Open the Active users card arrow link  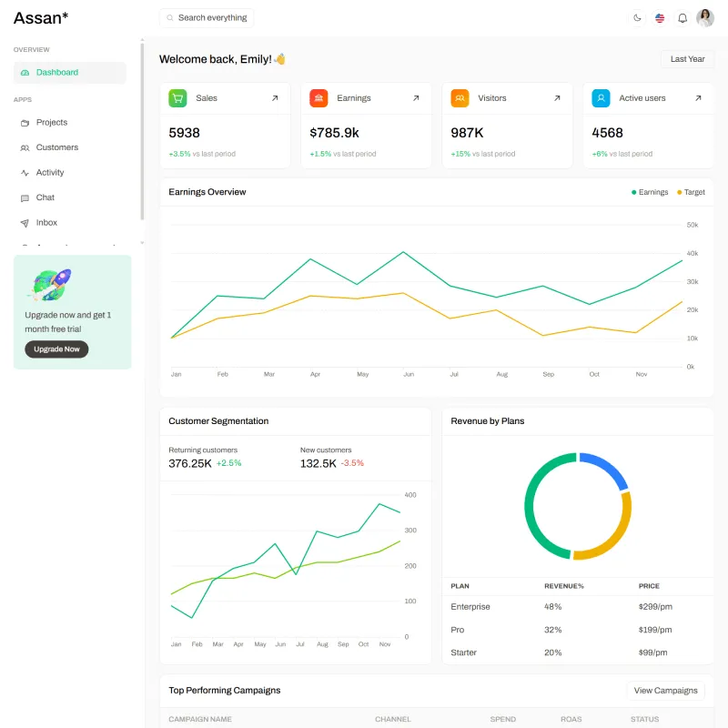(698, 98)
